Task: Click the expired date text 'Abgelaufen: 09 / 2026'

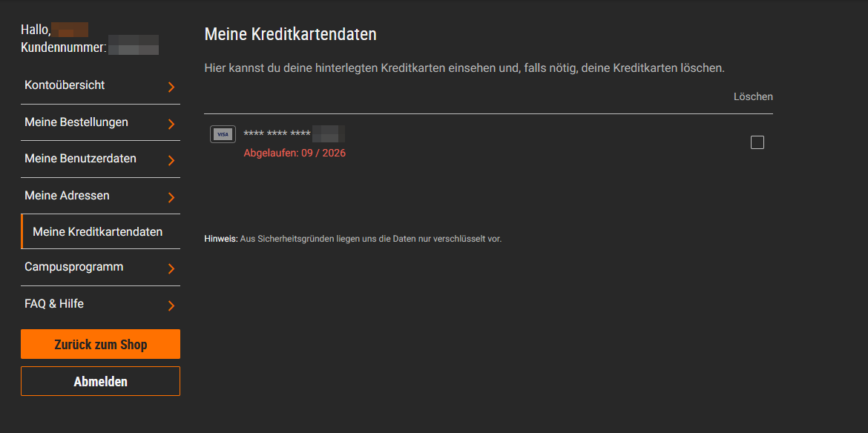Action: coord(295,153)
